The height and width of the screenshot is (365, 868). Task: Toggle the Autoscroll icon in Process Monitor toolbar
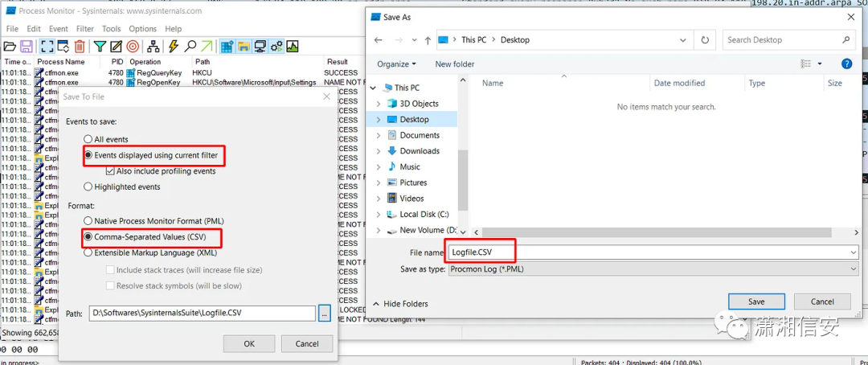pos(63,47)
